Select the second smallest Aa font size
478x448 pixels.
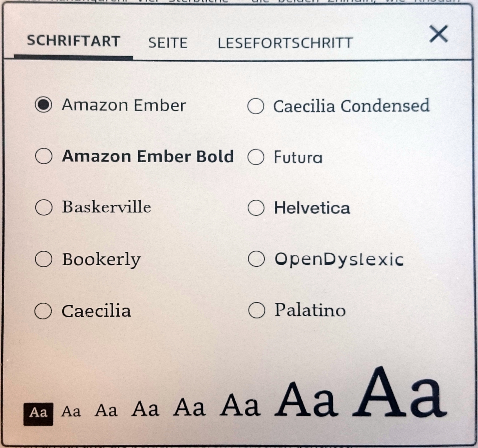coord(71,411)
